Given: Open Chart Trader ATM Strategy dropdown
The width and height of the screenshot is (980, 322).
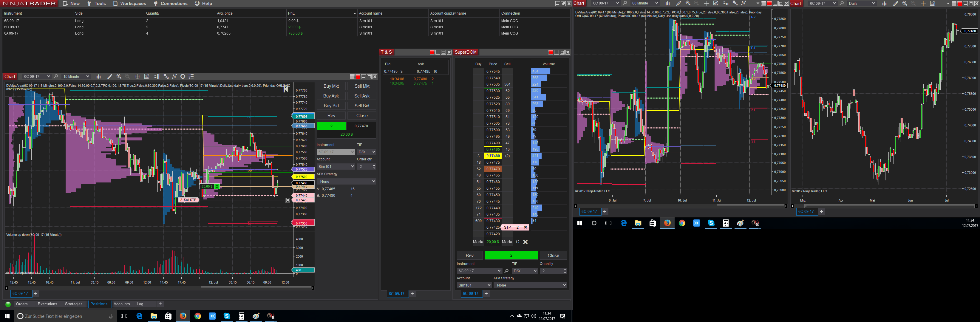Looking at the screenshot, I should click(x=347, y=181).
